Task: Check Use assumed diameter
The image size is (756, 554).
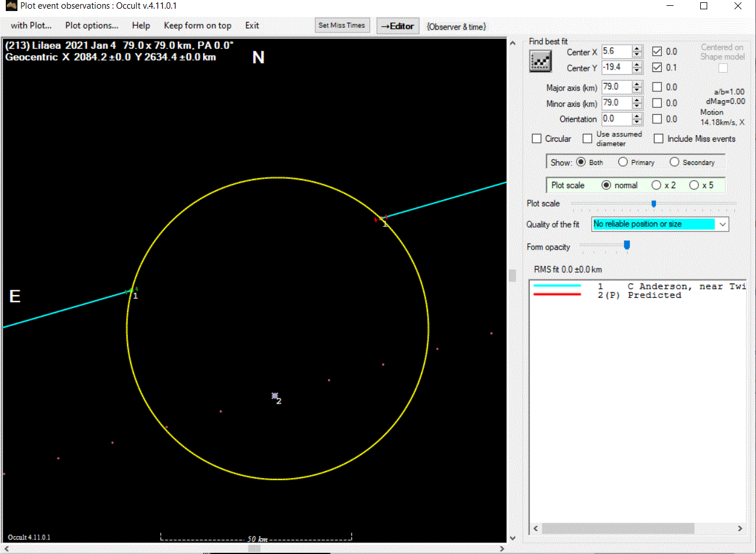Action: click(587, 139)
